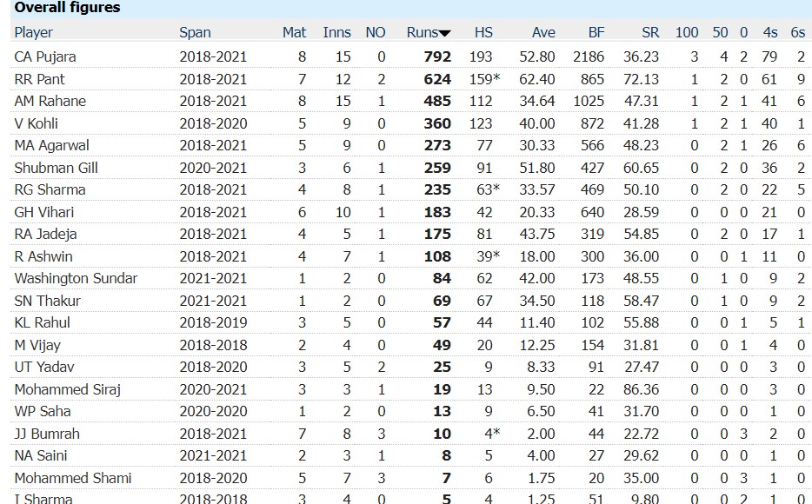This screenshot has height=504, width=812.
Task: Click the Runs sort arrow icon
Action: click(444, 34)
